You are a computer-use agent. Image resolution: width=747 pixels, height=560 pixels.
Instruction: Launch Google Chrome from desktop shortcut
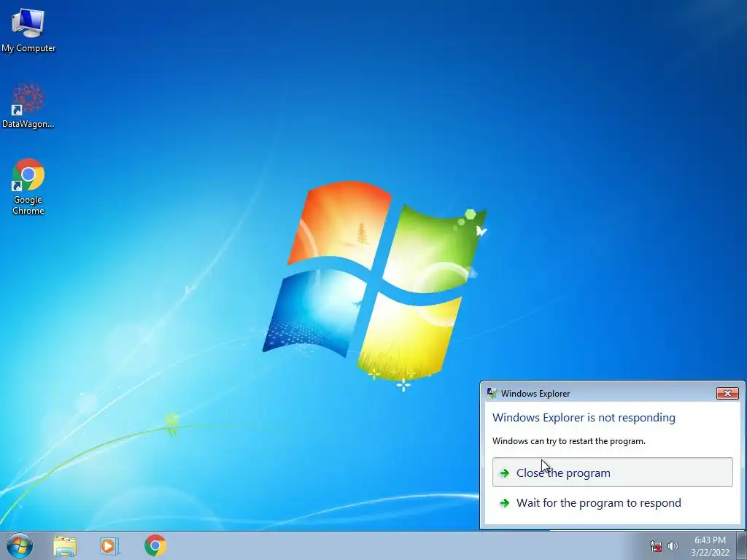click(28, 186)
